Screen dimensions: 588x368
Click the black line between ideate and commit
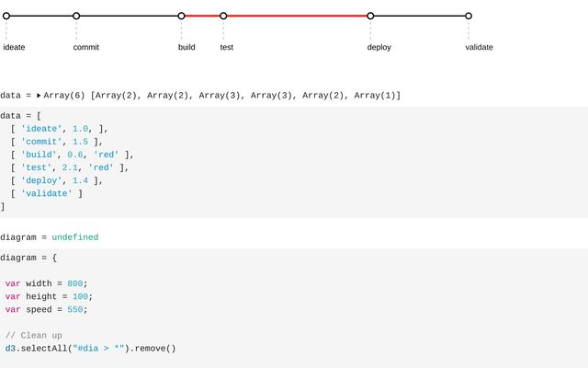(x=41, y=16)
